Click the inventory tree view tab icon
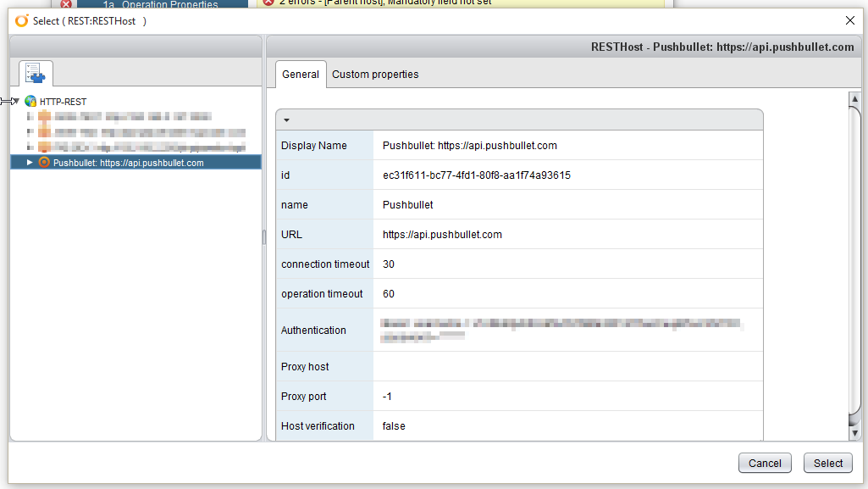This screenshot has height=489, width=868. pyautogui.click(x=36, y=73)
